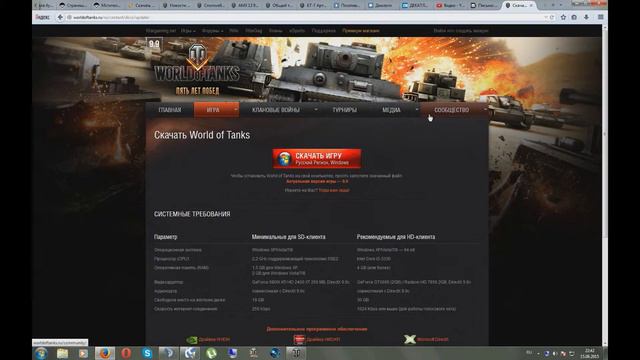The height and width of the screenshot is (360, 640).
Task: Open the Игры dropdown in the top bar
Action: click(x=188, y=31)
